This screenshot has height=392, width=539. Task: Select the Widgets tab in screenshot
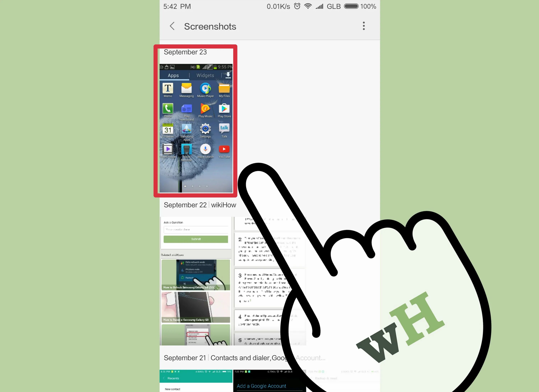pos(206,75)
